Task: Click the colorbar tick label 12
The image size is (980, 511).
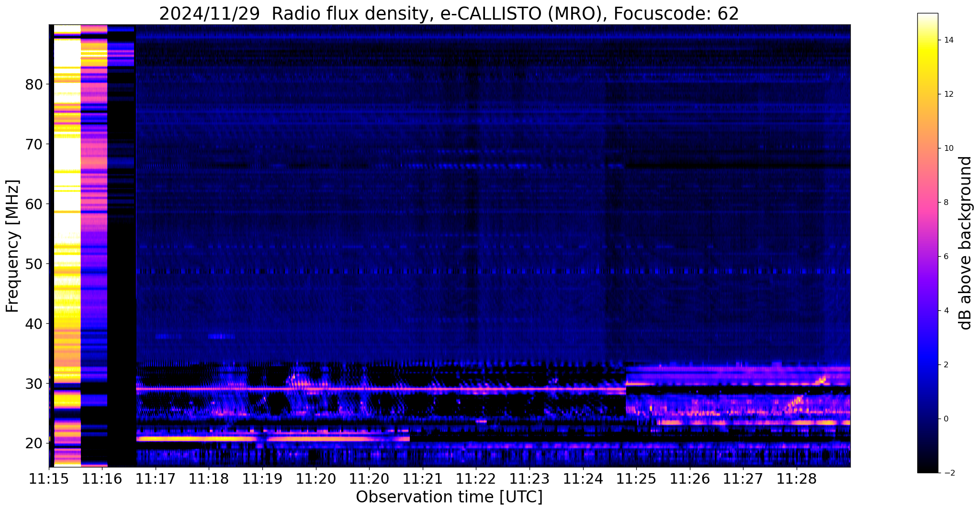Action: pyautogui.click(x=948, y=94)
